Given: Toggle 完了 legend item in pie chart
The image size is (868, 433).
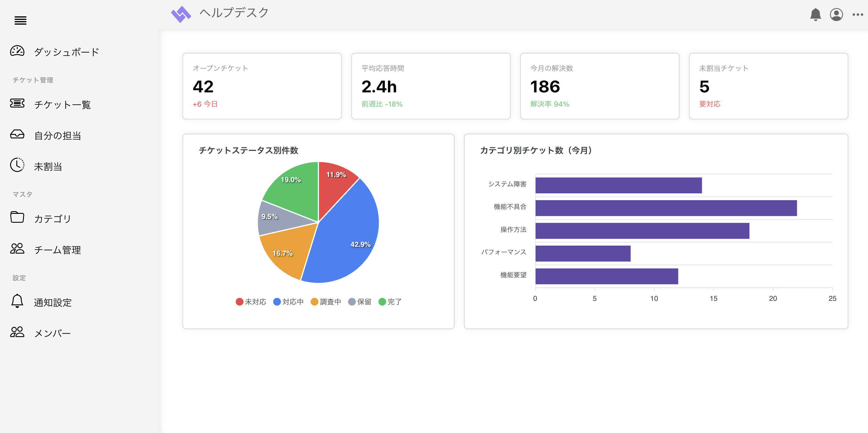Looking at the screenshot, I should tap(390, 302).
